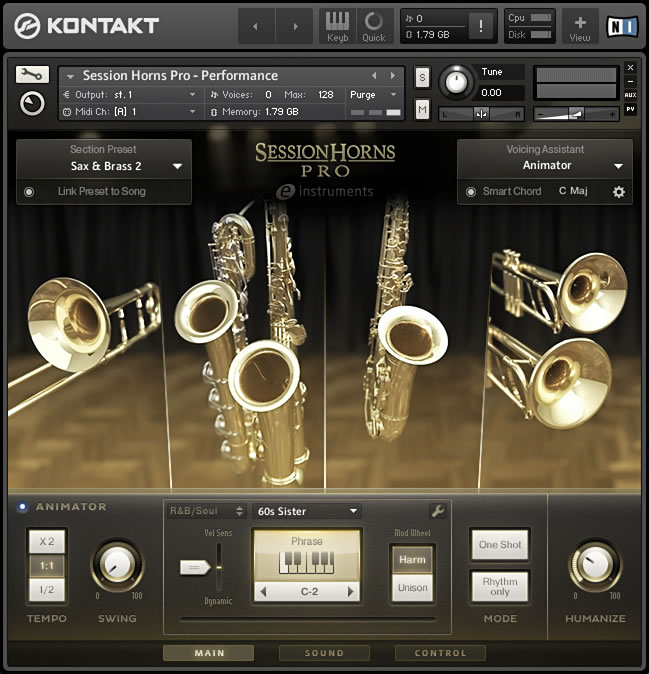
Task: Click the Native Instruments NI logo
Action: coord(621,26)
